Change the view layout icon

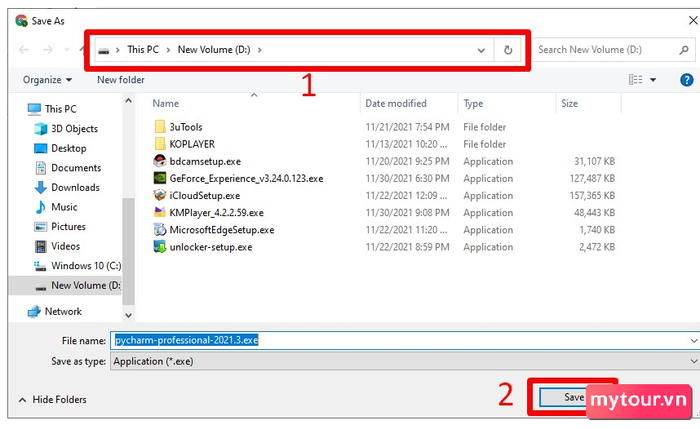(635, 79)
